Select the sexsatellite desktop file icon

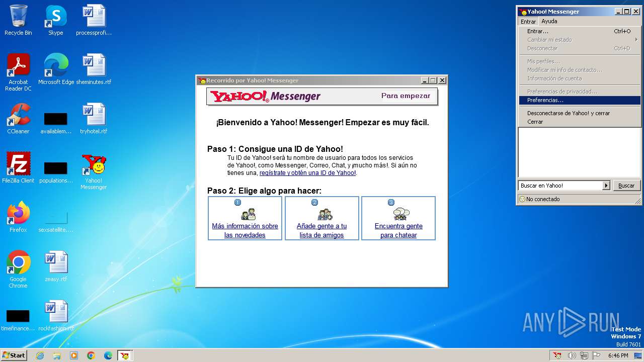coord(56,221)
